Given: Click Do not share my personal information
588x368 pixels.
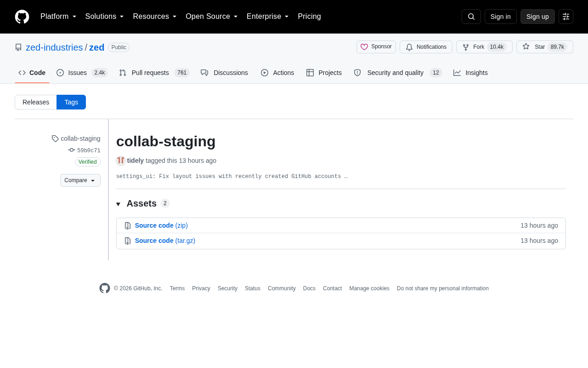Looking at the screenshot, I should [x=443, y=288].
